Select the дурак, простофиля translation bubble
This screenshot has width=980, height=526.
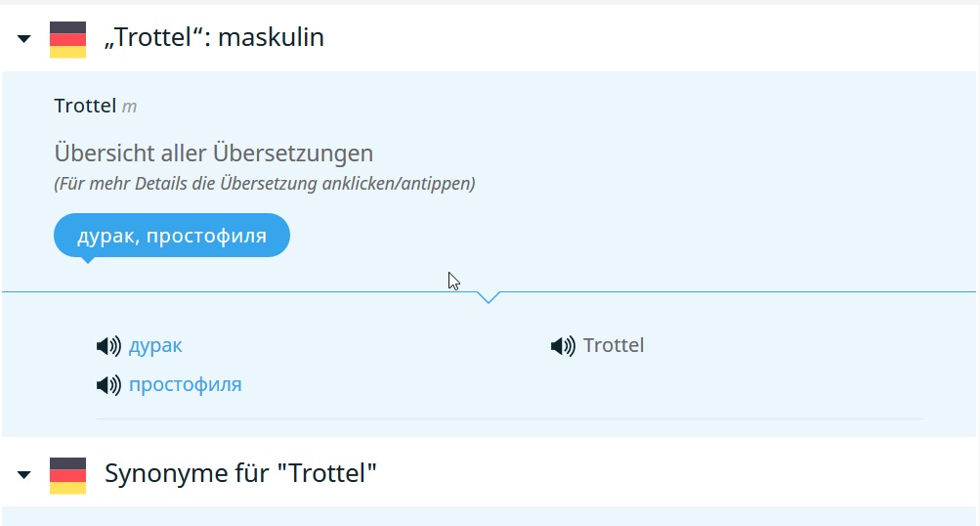coord(172,236)
